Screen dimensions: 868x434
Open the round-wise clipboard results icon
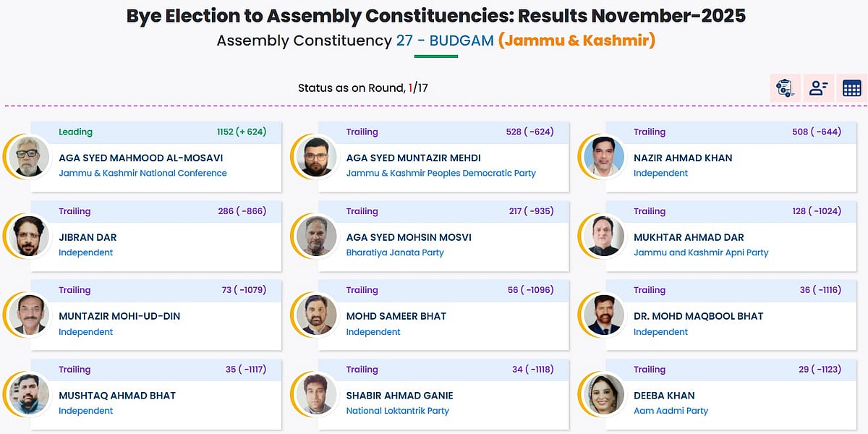tap(785, 88)
